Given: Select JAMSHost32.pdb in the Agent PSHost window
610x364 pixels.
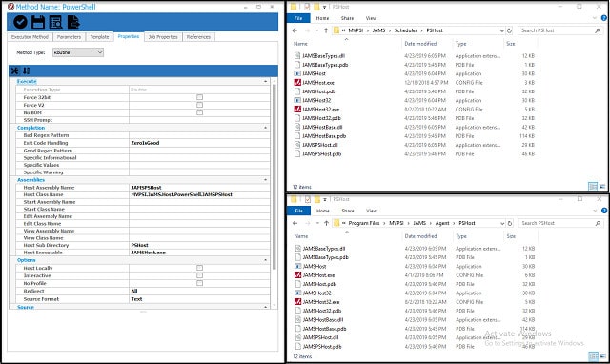Looking at the screenshot, I should click(322, 311).
